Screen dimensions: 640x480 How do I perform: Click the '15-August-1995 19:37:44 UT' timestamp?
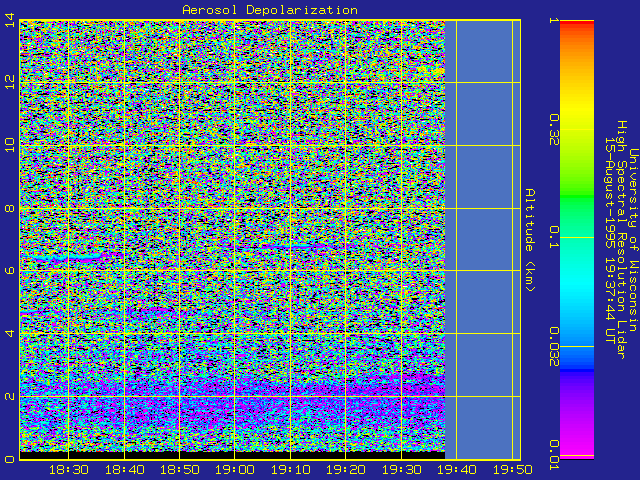609,240
